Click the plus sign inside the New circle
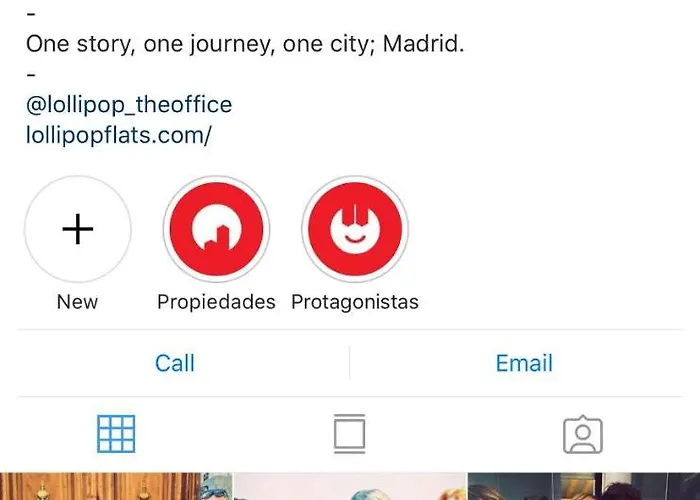This screenshot has width=700, height=500. click(x=78, y=229)
